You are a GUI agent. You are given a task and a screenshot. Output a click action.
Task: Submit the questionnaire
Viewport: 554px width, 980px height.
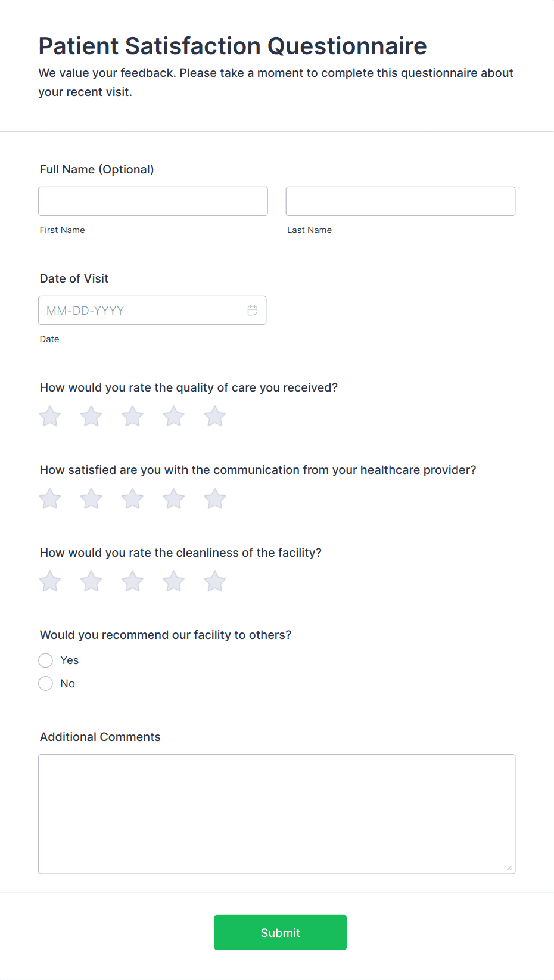280,932
